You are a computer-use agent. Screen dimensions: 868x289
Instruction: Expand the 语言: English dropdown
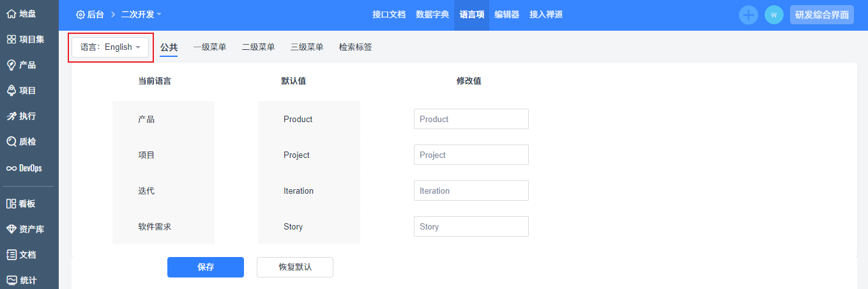[x=110, y=47]
